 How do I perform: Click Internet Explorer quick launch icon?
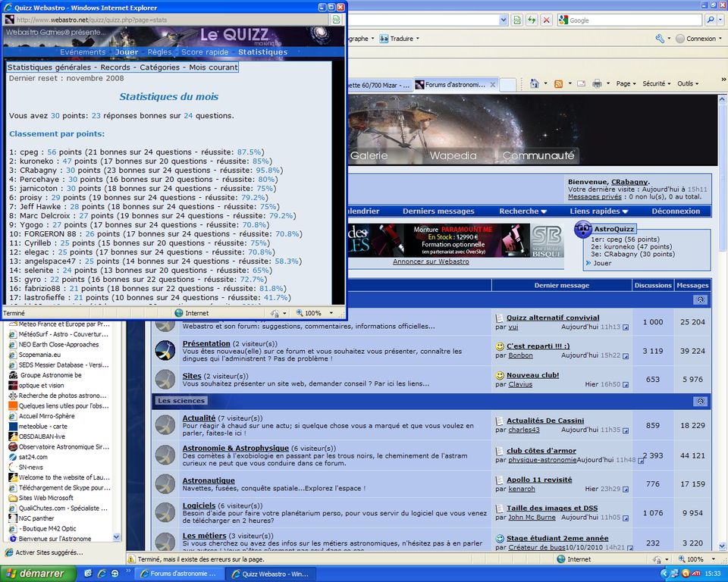click(101, 574)
